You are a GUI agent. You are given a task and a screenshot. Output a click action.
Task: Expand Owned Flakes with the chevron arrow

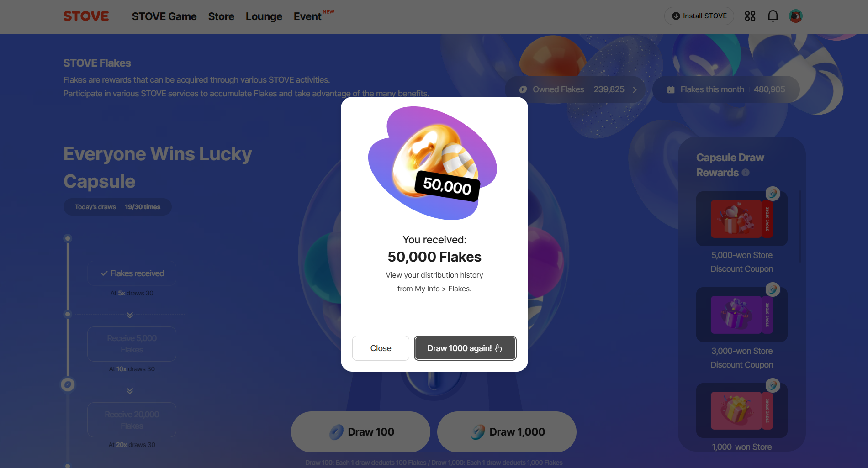635,89
